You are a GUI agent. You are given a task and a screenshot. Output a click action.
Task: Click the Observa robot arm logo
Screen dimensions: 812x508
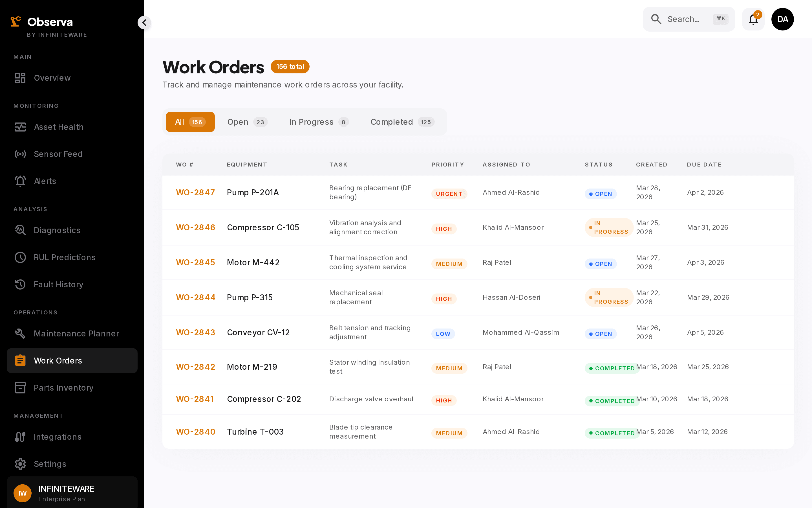click(x=16, y=21)
